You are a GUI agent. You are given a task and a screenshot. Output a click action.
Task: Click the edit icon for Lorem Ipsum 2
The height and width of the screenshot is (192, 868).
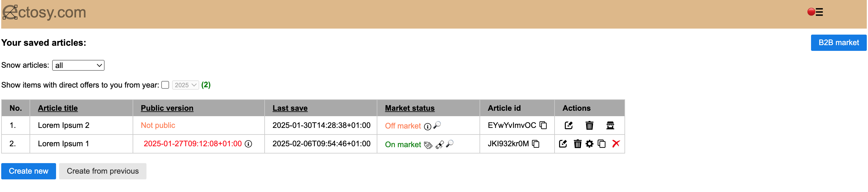coord(568,125)
